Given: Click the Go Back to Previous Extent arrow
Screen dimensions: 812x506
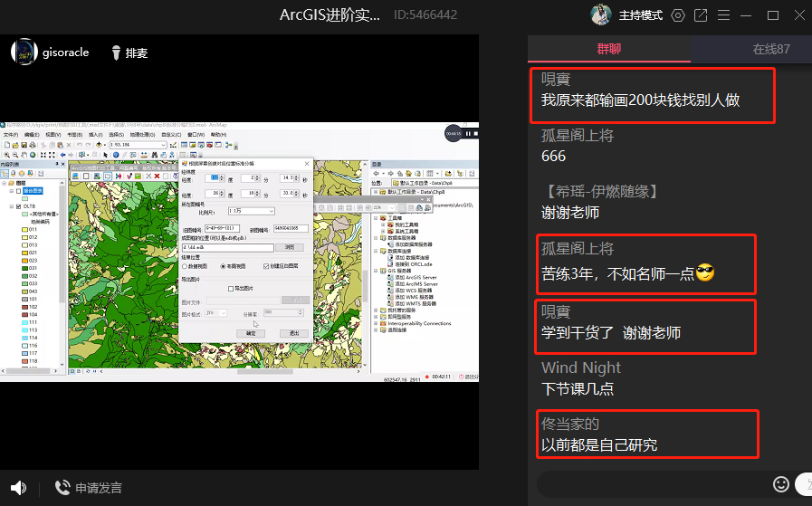Looking at the screenshot, I should point(62,155).
